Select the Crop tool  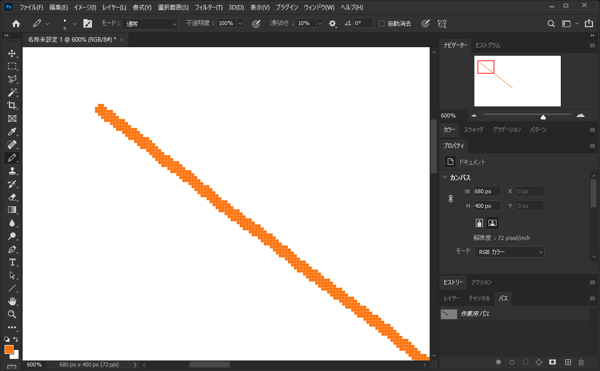tap(12, 105)
